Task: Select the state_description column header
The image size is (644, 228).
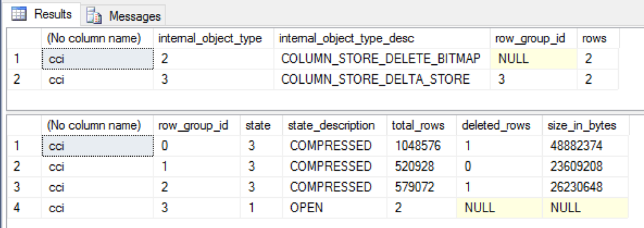Action: click(335, 125)
